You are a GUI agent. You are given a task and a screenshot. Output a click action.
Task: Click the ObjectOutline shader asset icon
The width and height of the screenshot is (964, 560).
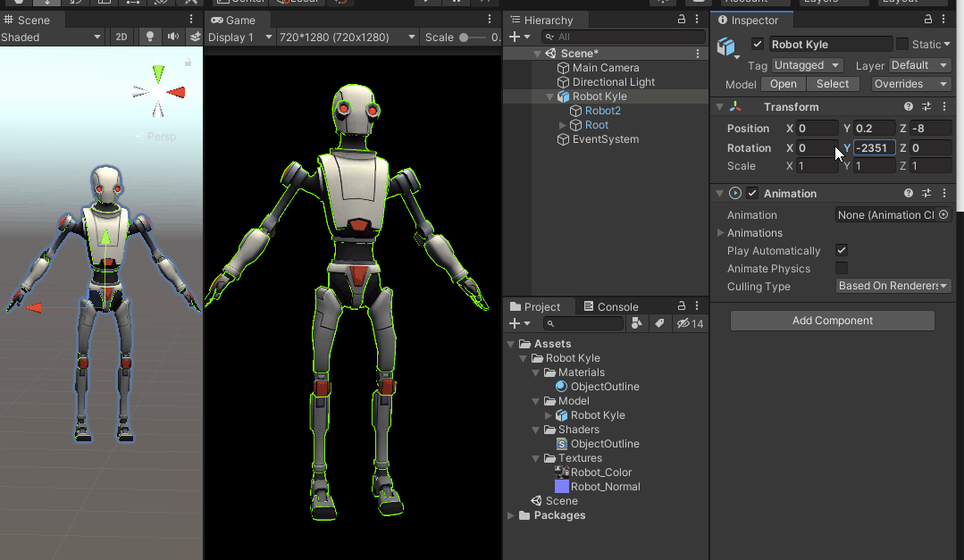562,444
